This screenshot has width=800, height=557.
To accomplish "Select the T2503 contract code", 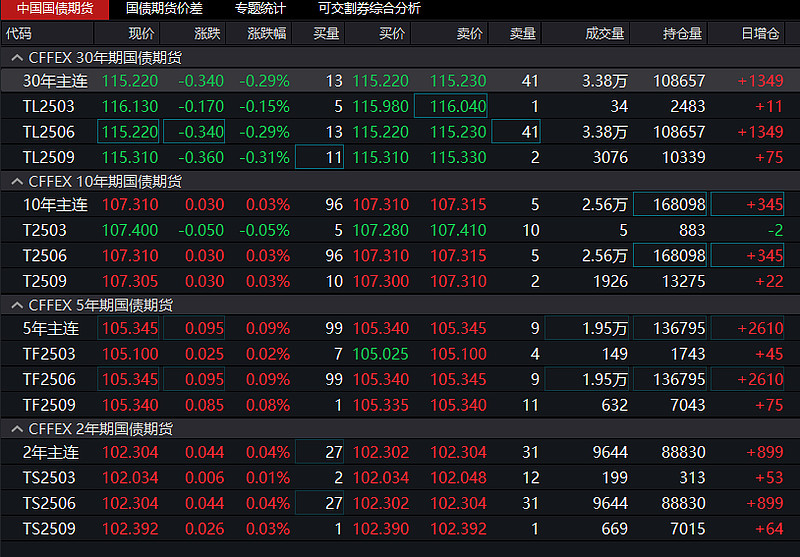I will point(44,230).
